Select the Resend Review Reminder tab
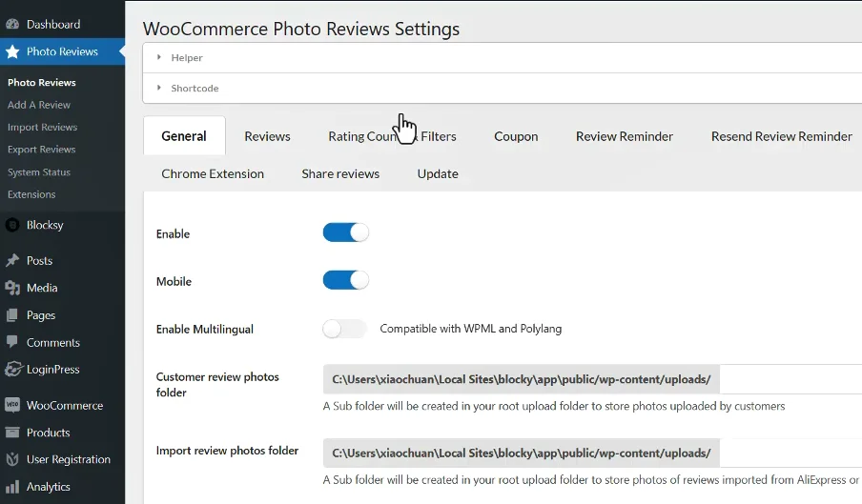This screenshot has width=862, height=504. click(781, 136)
